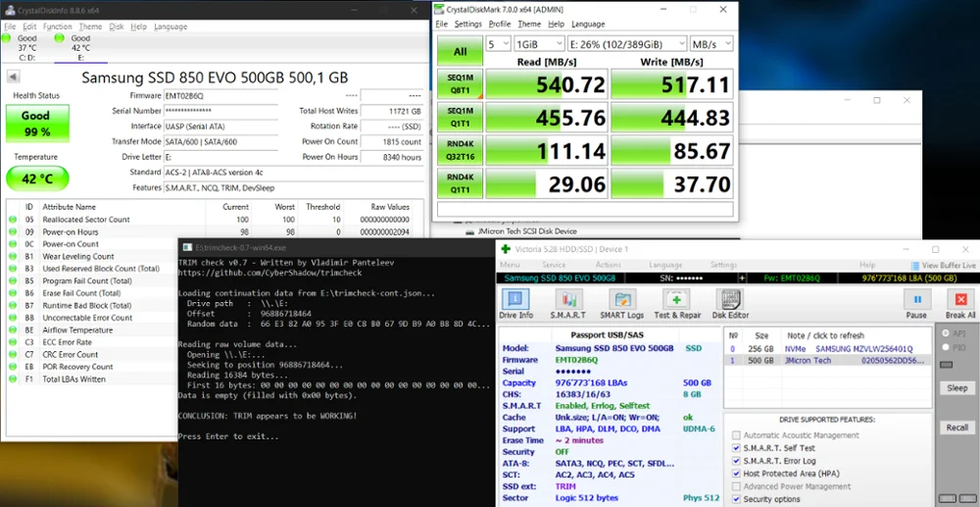Open Profile menu in CrystalDiskMark
Viewport: 980px width, 507px height.
tap(500, 24)
